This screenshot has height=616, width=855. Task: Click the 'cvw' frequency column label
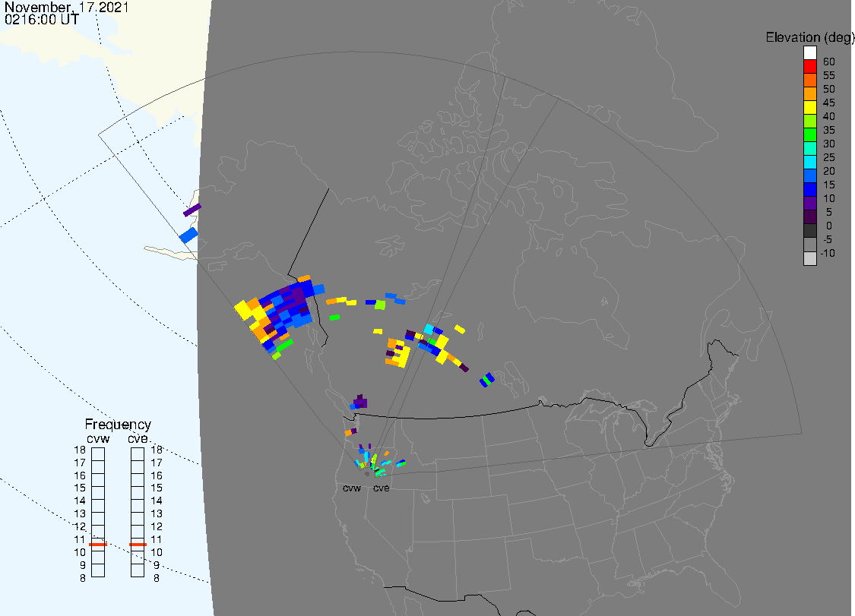(x=98, y=438)
